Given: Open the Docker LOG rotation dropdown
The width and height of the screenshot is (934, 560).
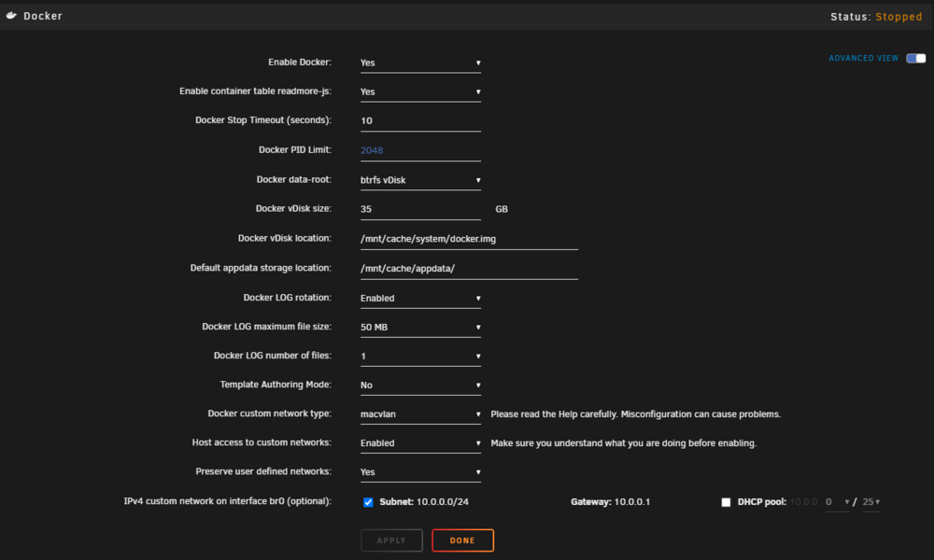Looking at the screenshot, I should (x=420, y=298).
